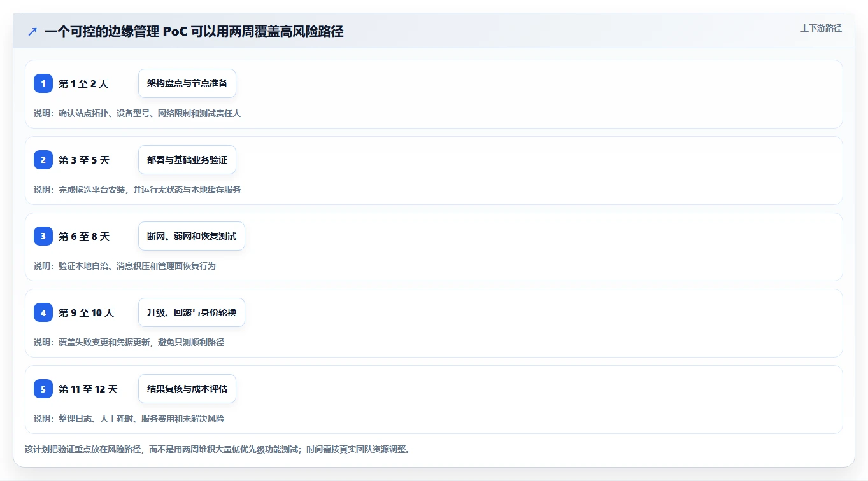Click the header title 一个可控的边缘管理 PoC
868x481 pixels.
coord(194,31)
